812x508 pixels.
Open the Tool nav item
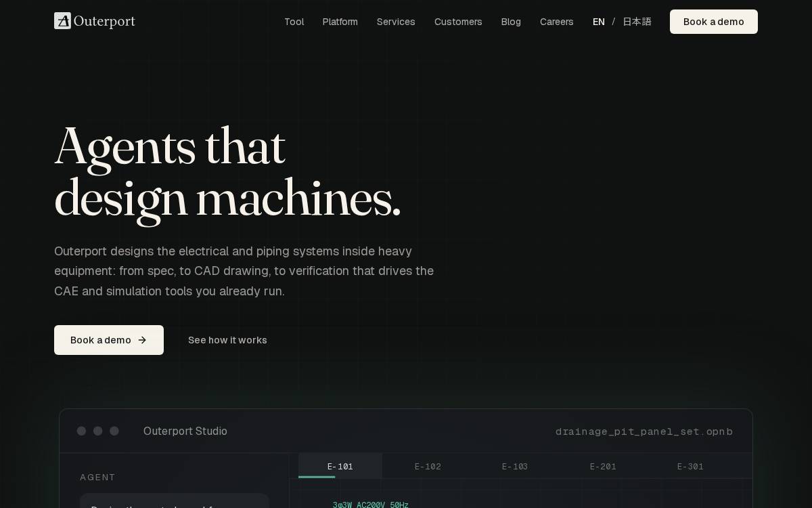(x=294, y=22)
